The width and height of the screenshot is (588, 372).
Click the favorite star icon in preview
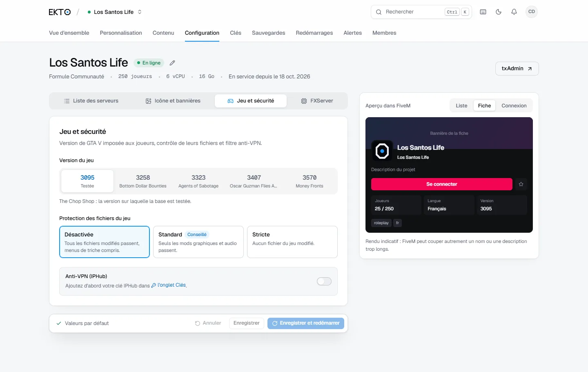coord(521,184)
